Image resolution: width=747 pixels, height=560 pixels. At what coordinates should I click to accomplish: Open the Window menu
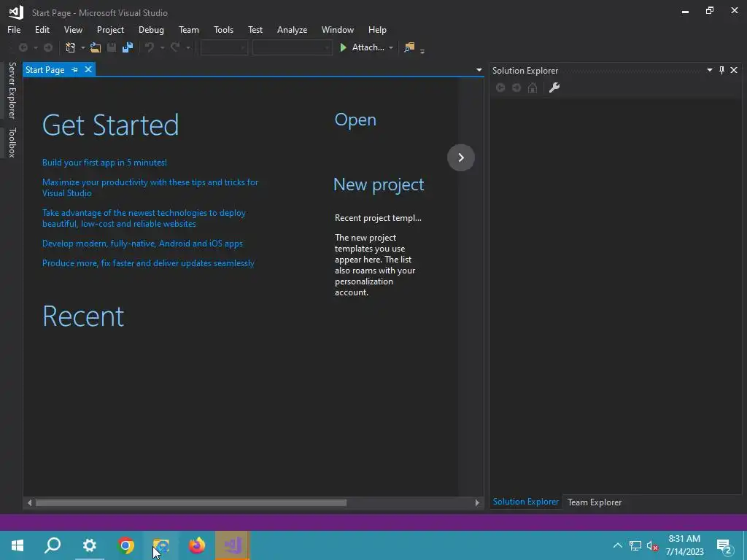click(x=337, y=29)
